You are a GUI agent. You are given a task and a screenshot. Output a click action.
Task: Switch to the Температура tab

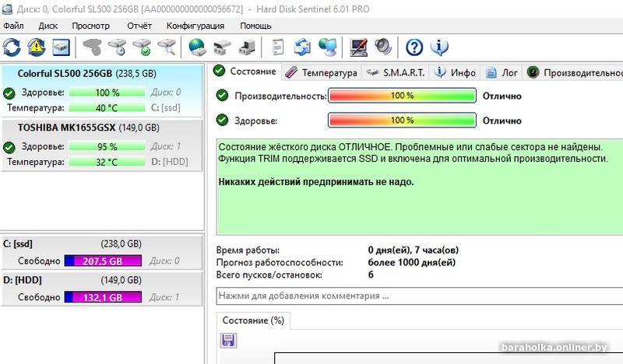click(x=322, y=72)
